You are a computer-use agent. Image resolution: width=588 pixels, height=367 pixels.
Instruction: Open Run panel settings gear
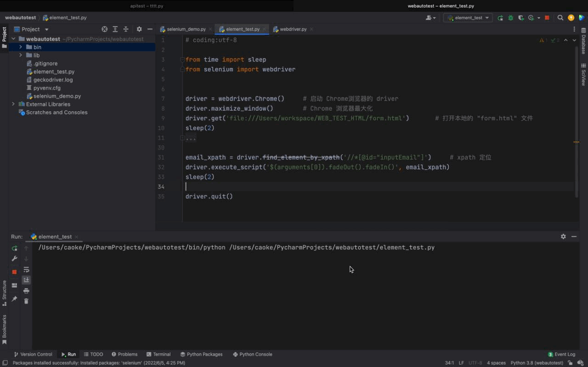[x=563, y=237]
